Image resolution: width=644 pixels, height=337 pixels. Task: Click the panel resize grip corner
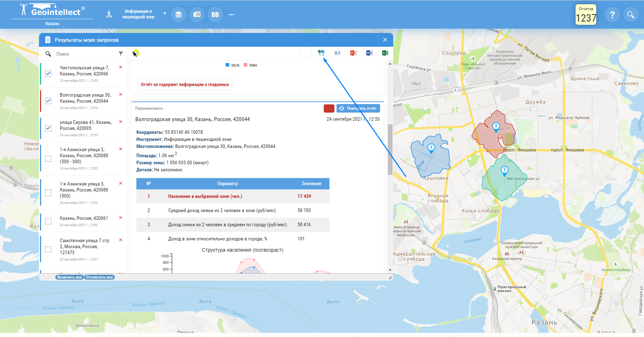coord(390,278)
